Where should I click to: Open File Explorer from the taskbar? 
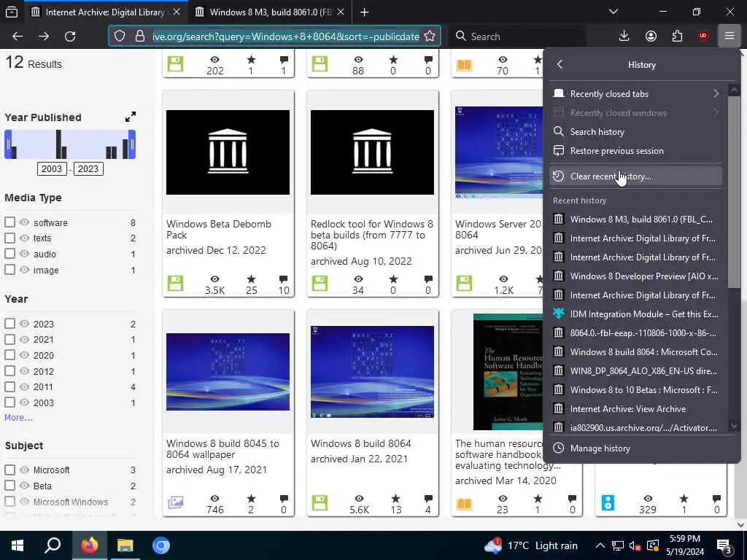pyautogui.click(x=125, y=545)
